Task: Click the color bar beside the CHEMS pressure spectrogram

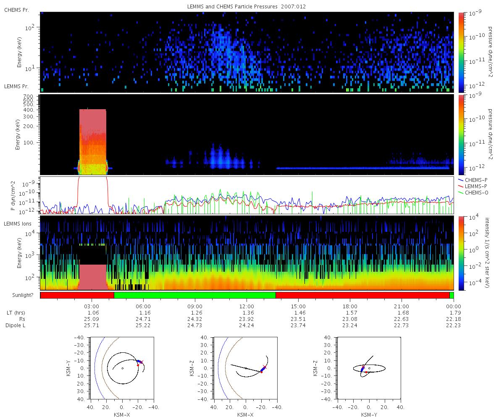Action: pyautogui.click(x=461, y=52)
